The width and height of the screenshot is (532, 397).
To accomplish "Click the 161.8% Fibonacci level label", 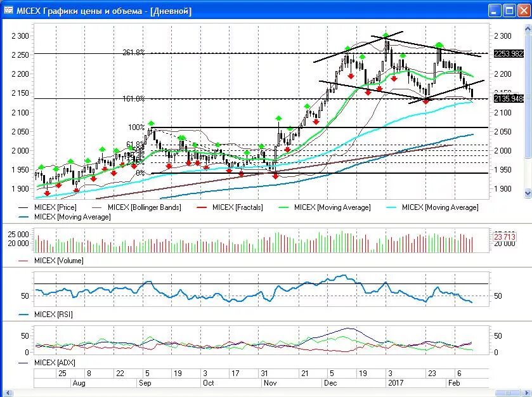I will [x=134, y=99].
